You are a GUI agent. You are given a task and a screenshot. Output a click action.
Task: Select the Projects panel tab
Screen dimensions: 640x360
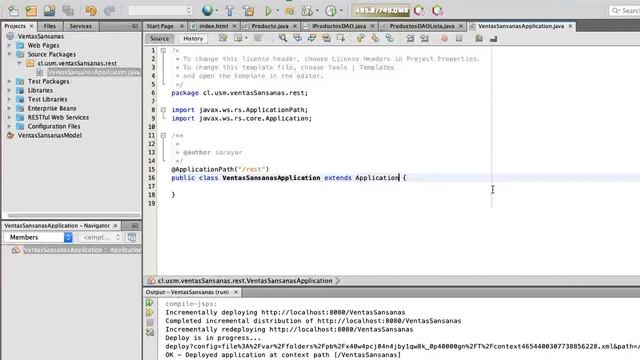coord(15,26)
